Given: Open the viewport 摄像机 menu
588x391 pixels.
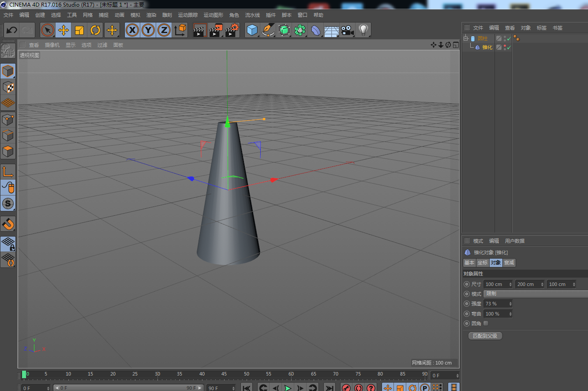Looking at the screenshot, I should (52, 45).
